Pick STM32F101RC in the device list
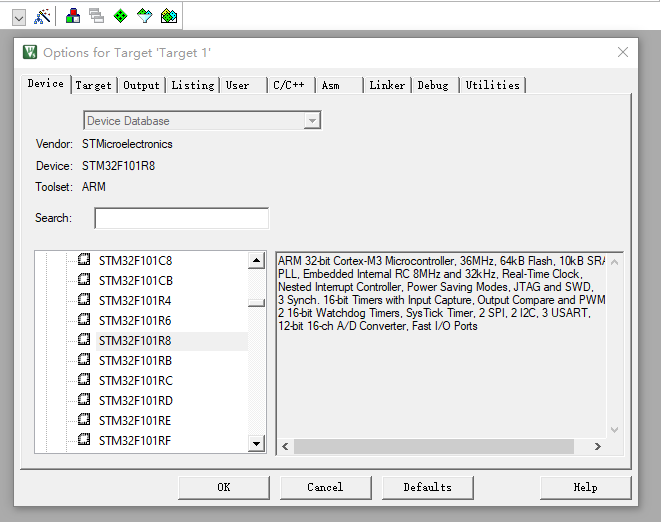Viewport: 661px width, 522px height. (136, 381)
